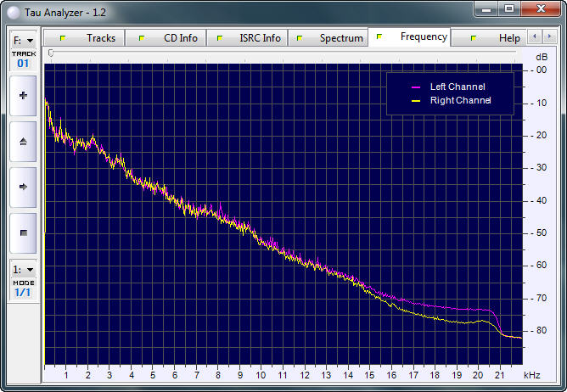Click the Spectrum tab indicator icon
Image resolution: width=567 pixels, height=392 pixels.
coord(300,38)
